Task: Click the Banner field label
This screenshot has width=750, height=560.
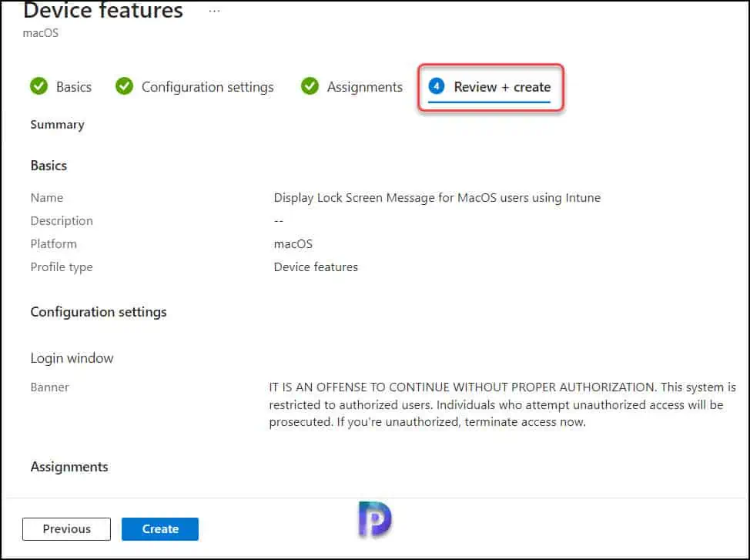Action: [50, 387]
